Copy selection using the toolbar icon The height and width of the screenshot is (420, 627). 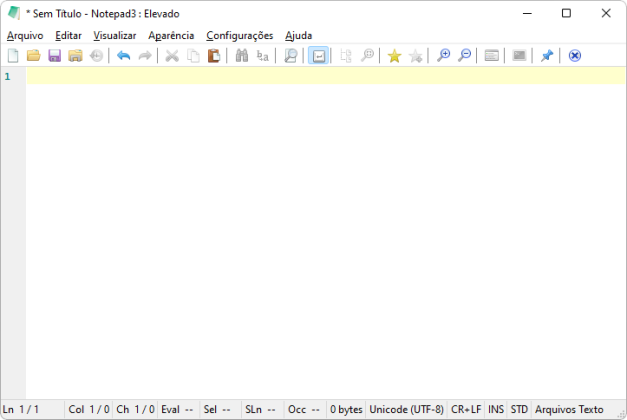point(194,56)
